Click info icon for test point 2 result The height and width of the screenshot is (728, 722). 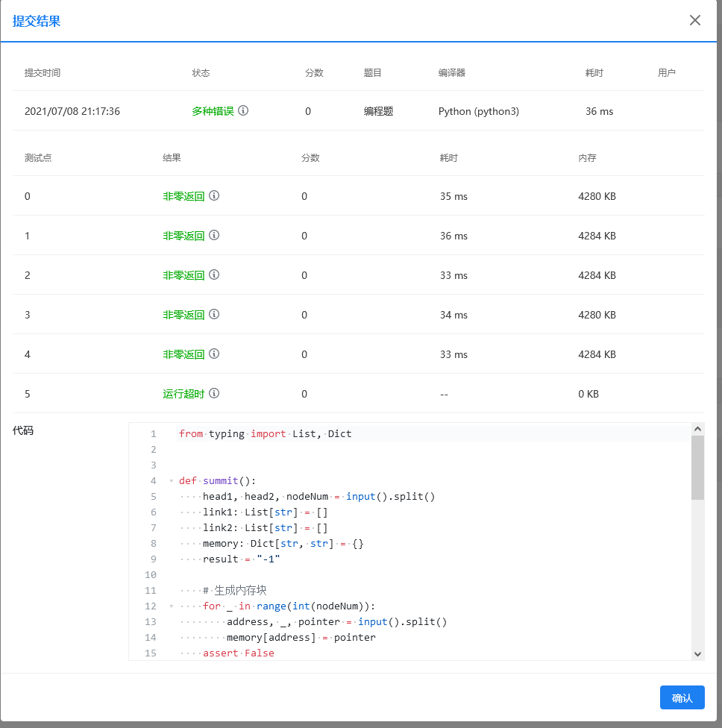[214, 274]
